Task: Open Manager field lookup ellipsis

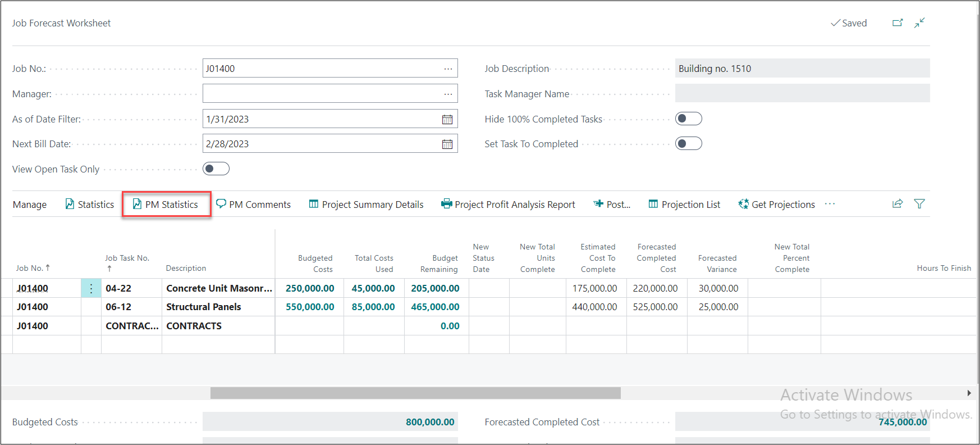Action: 448,94
